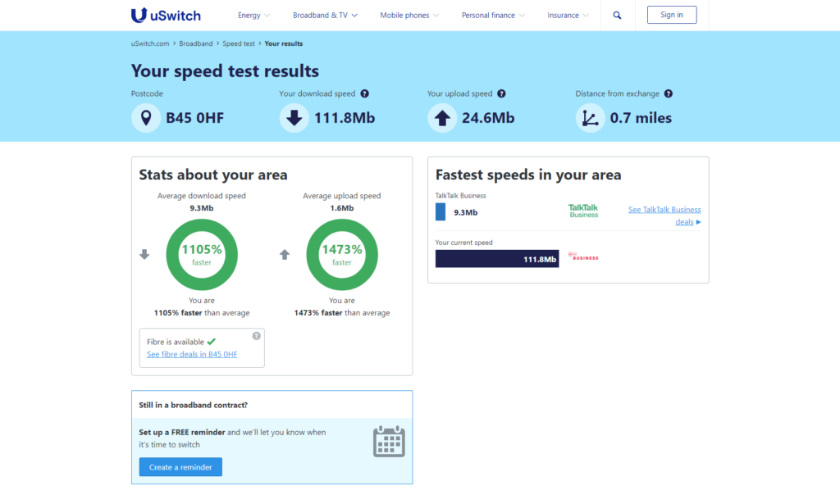Click the postcode location pin icon
Viewport: 840px width, 504px height.
[146, 118]
